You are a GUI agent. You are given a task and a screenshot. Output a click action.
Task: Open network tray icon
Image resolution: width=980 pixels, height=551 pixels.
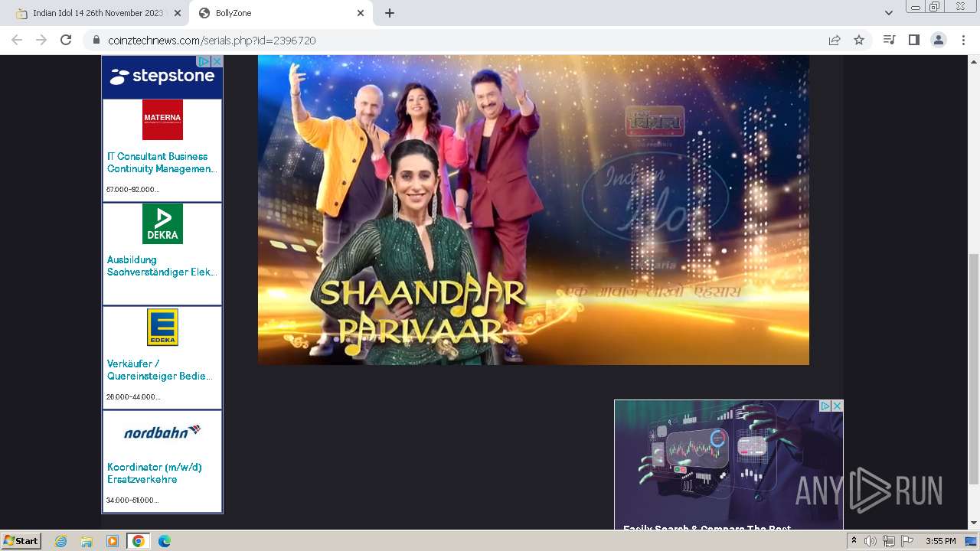click(x=889, y=541)
